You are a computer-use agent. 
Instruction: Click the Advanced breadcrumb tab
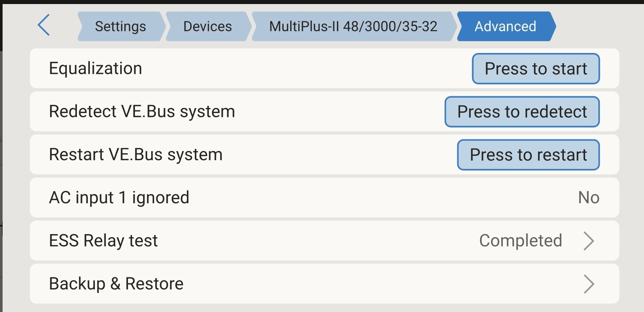[505, 26]
